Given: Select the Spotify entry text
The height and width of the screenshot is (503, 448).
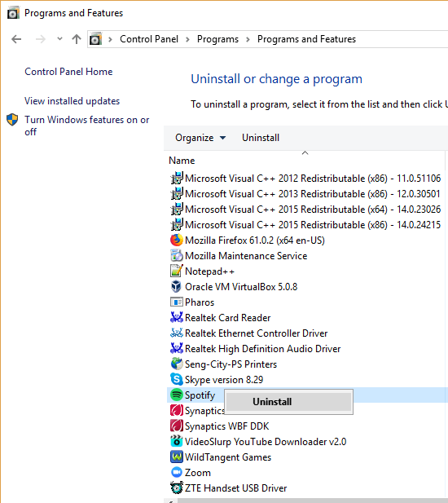Looking at the screenshot, I should point(200,395).
